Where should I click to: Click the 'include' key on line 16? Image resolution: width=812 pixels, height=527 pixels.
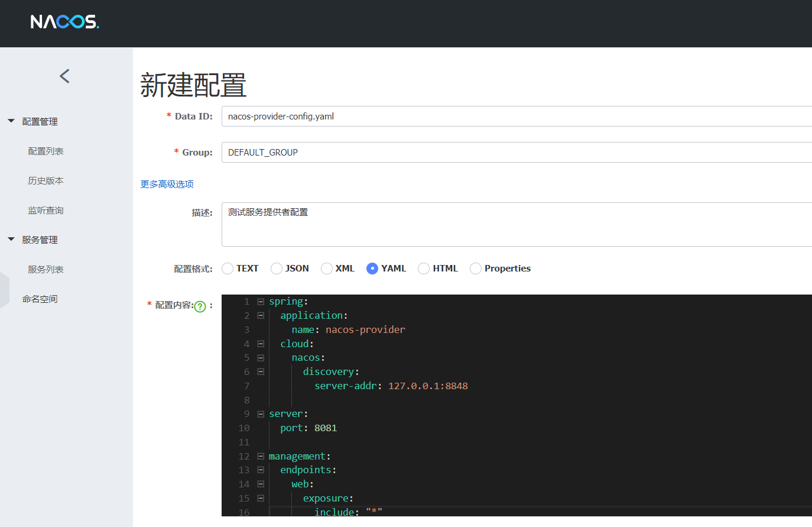click(334, 512)
